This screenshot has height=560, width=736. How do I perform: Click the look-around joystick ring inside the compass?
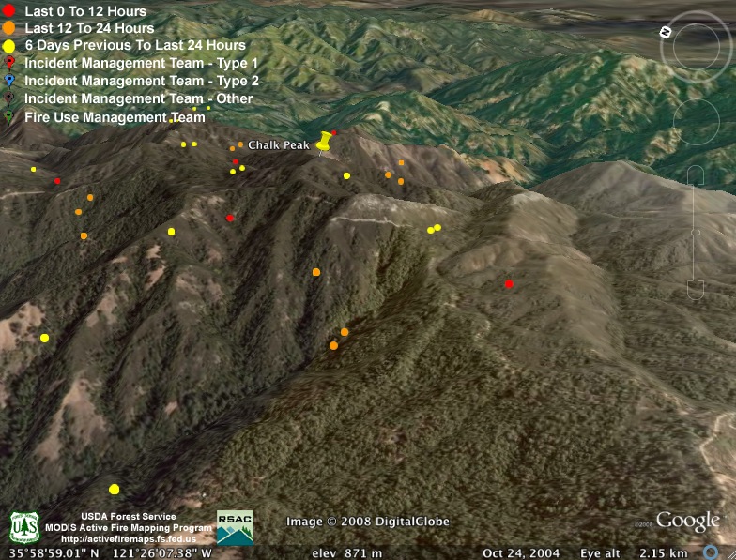[696, 47]
